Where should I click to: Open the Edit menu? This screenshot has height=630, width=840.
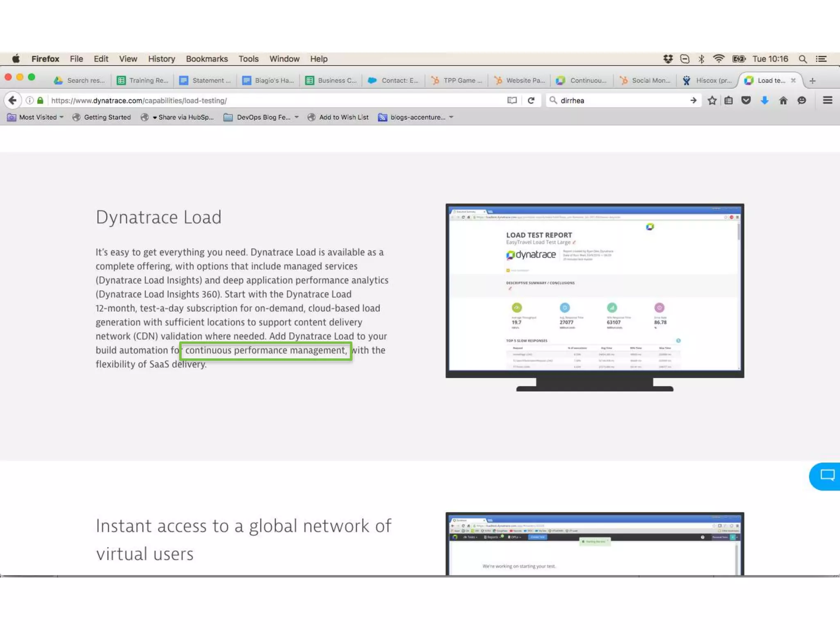(x=101, y=59)
